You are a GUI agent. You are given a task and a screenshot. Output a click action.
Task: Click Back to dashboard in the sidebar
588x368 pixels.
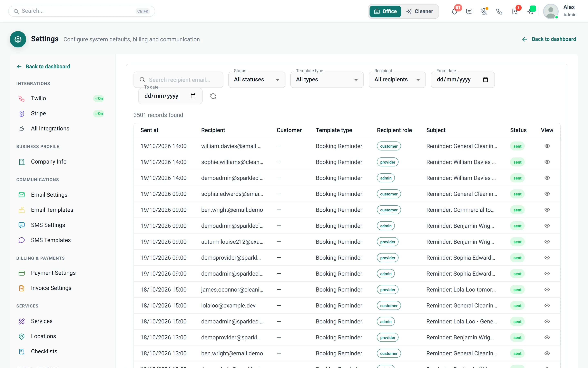click(x=43, y=66)
